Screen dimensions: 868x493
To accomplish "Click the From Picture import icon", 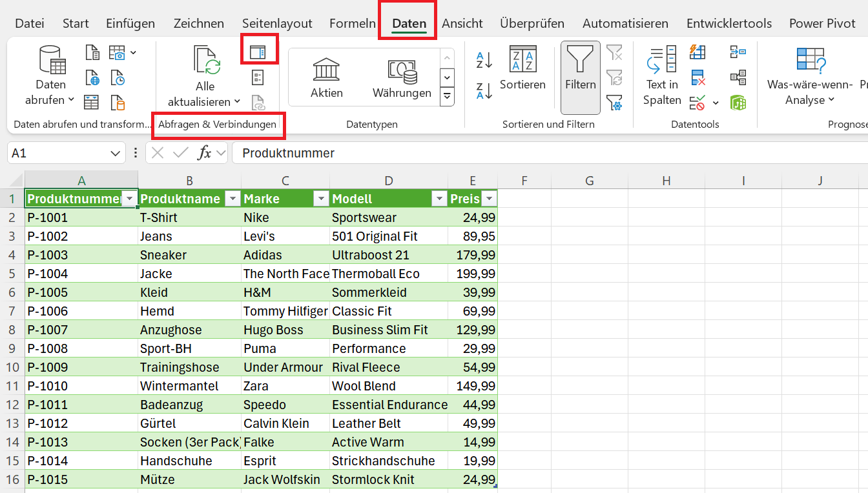I will coord(117,53).
